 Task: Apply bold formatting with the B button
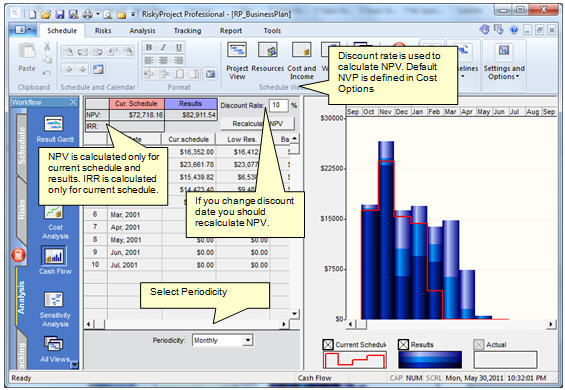(149, 48)
